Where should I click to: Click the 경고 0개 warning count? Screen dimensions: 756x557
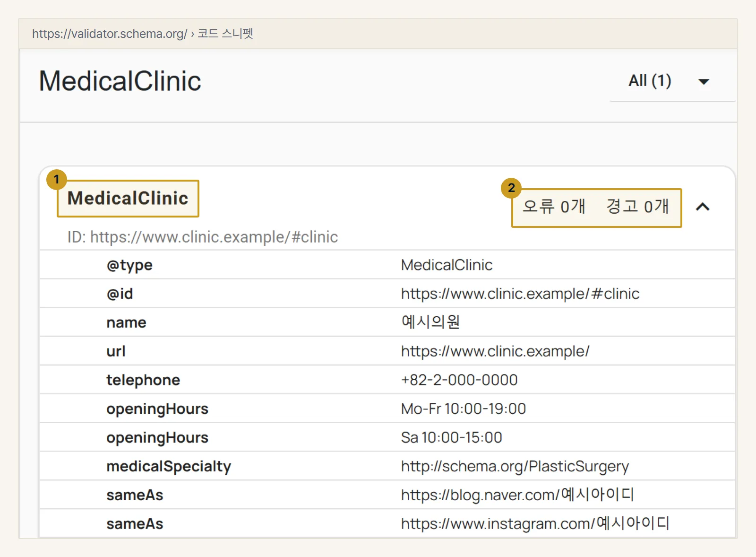(637, 207)
